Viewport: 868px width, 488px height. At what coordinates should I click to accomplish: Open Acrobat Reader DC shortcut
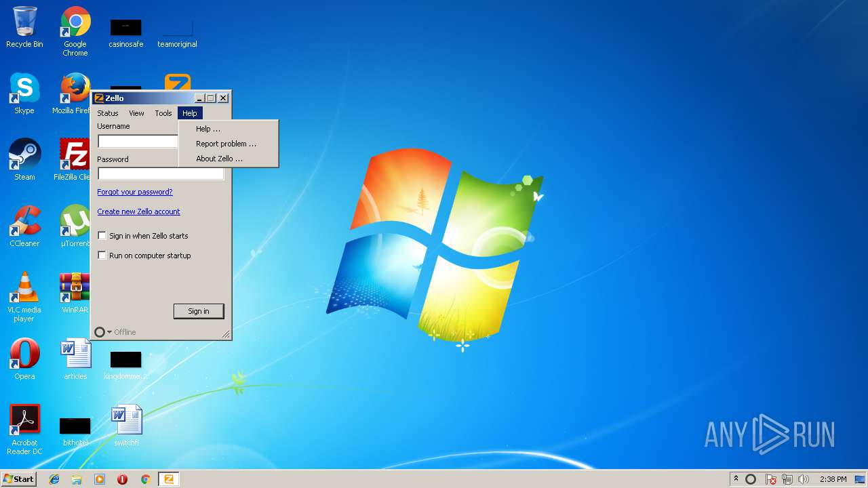[x=24, y=430]
